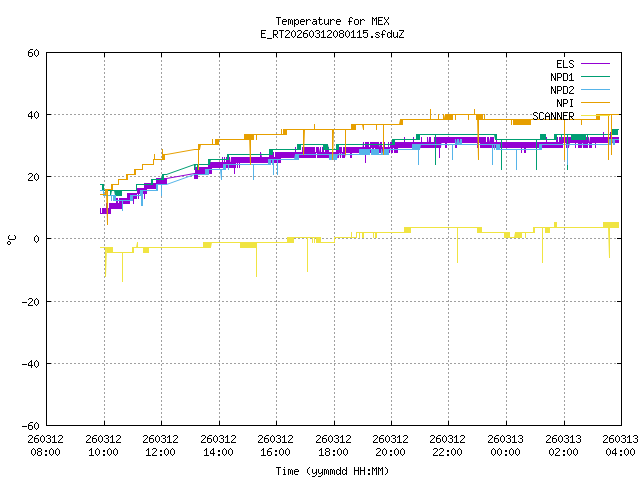Click the 0 y-axis tick label
The height and width of the screenshot is (480, 640).
coord(36,239)
